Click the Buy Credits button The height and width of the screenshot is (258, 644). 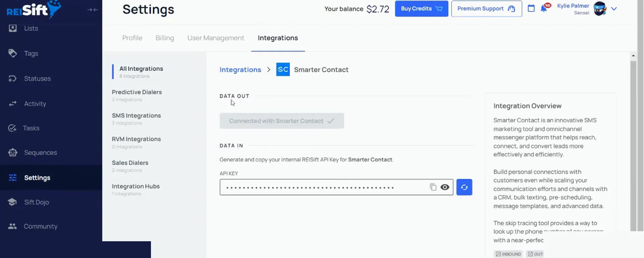422,9
